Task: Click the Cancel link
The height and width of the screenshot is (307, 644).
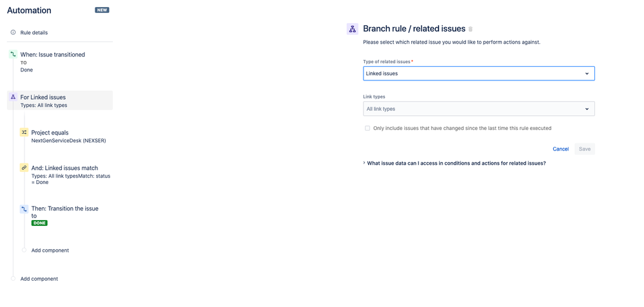Action: click(561, 149)
